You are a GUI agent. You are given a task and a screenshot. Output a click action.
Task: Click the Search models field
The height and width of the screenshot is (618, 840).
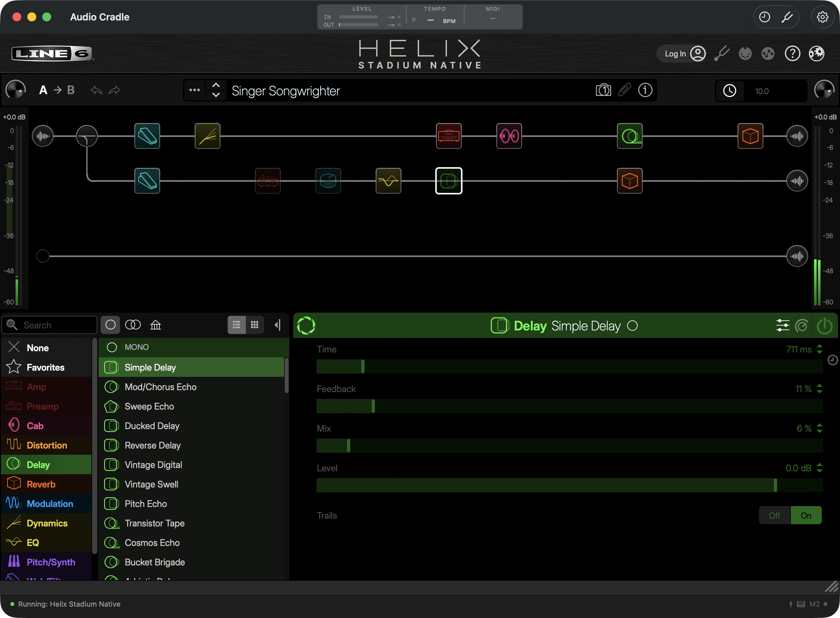49,325
